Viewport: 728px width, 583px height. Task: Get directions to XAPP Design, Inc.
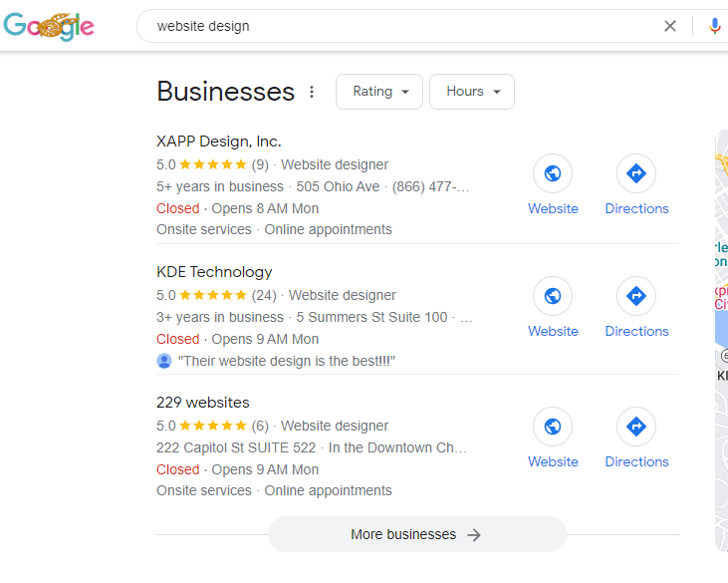click(636, 174)
